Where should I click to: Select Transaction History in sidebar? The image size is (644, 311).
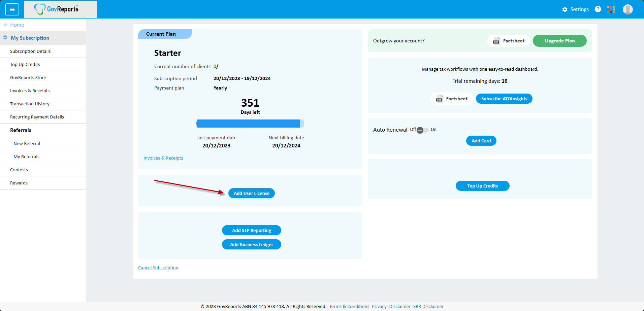coord(30,104)
